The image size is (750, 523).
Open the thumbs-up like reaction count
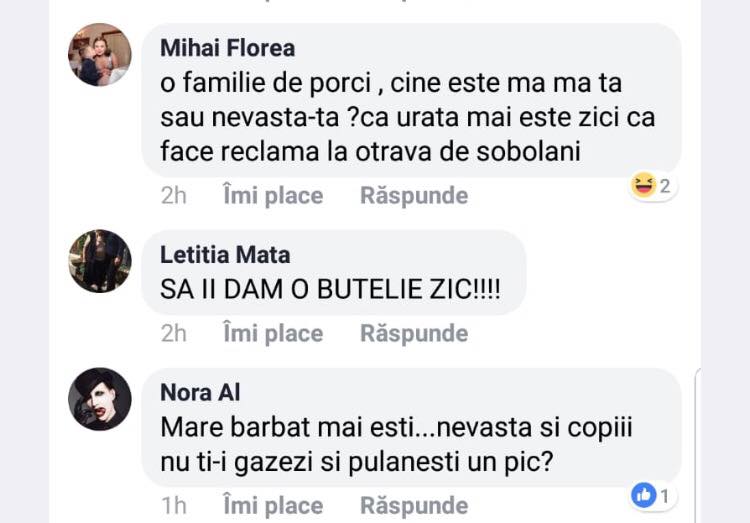tap(653, 494)
